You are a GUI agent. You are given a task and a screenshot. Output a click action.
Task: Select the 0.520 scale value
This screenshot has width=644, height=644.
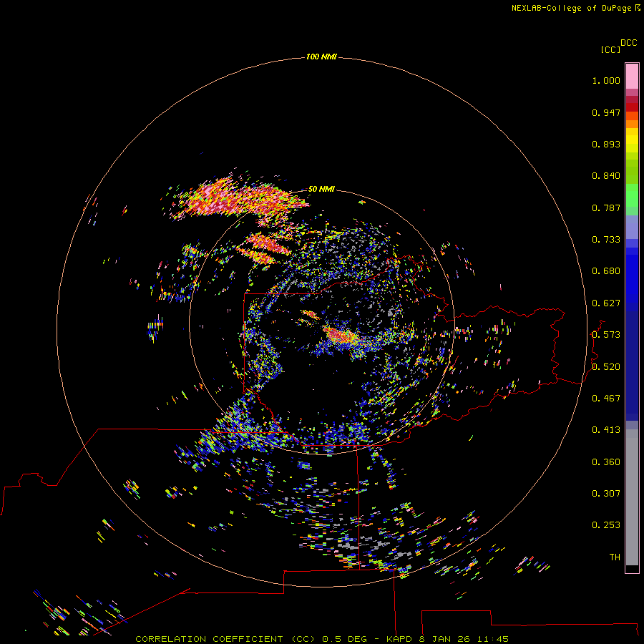click(606, 367)
